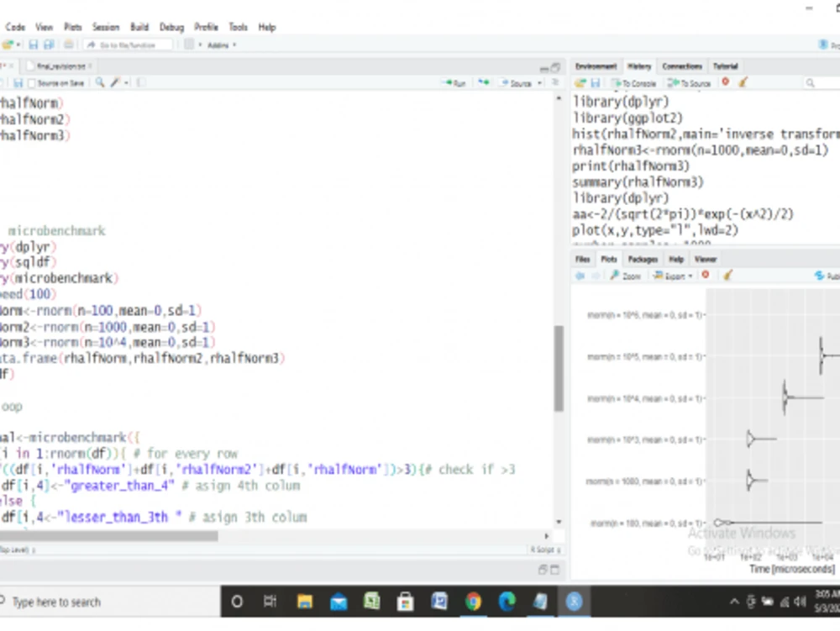The width and height of the screenshot is (840, 631).
Task: Open the Tools menu
Action: (x=238, y=26)
